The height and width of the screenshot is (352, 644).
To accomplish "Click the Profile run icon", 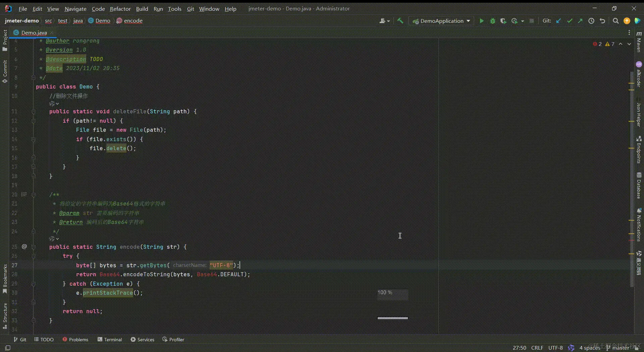I will click(514, 21).
